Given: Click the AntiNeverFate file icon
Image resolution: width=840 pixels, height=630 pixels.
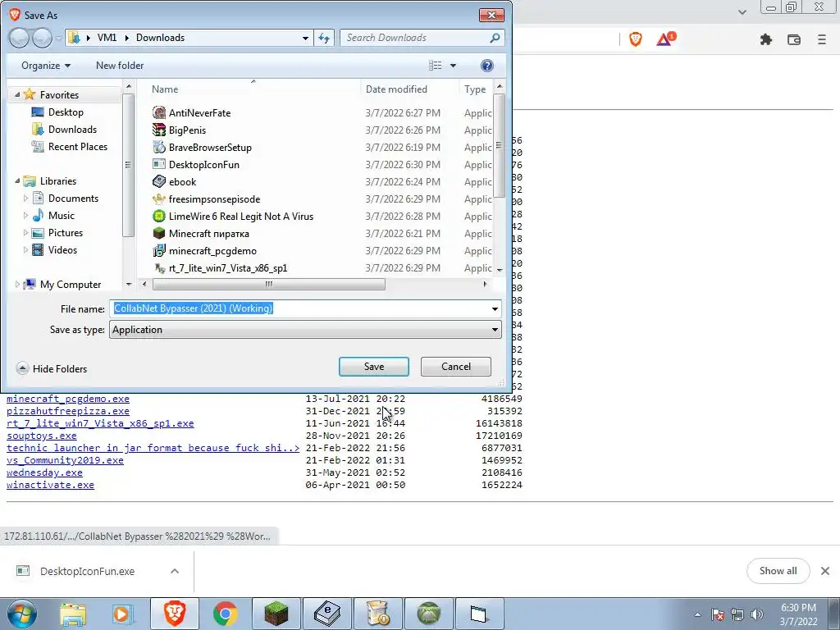Looking at the screenshot, I should (x=159, y=112).
